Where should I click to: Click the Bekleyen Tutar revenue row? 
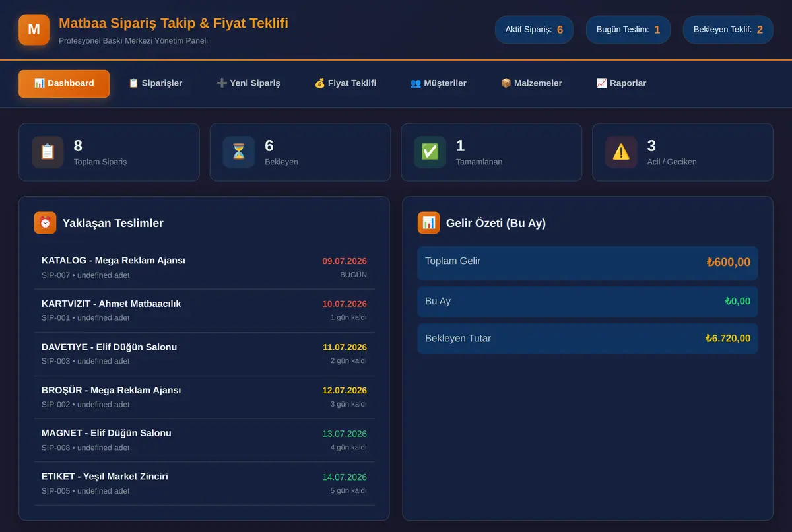587,339
